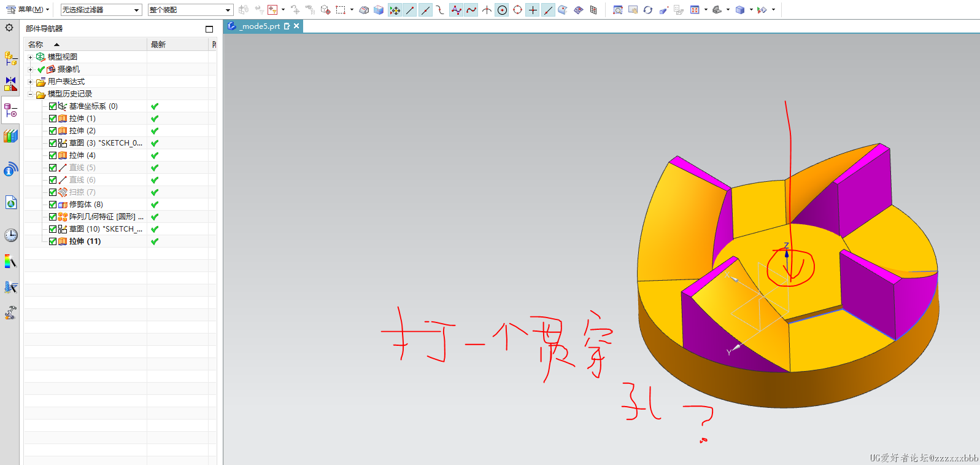Uncheck the 阵列几何特征 feature checkbox

pyautogui.click(x=53, y=217)
